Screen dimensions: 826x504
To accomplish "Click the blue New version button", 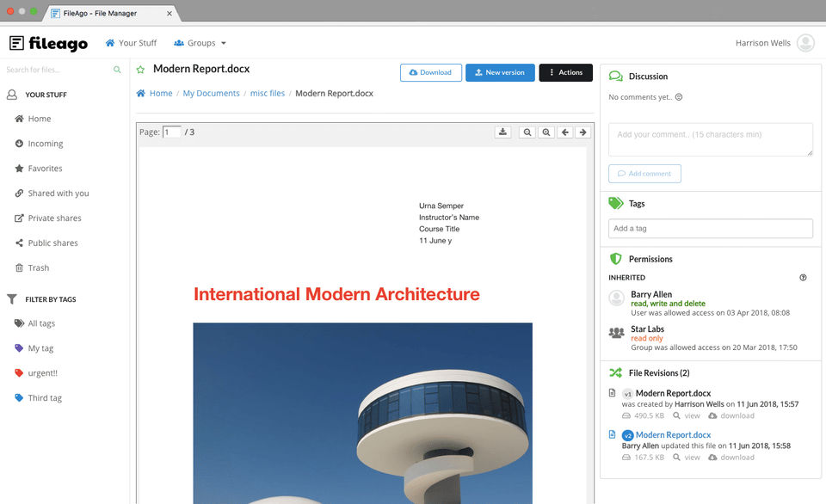I will [x=500, y=73].
